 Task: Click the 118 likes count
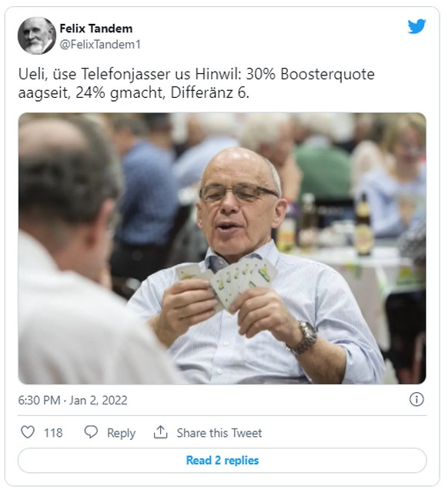click(53, 433)
